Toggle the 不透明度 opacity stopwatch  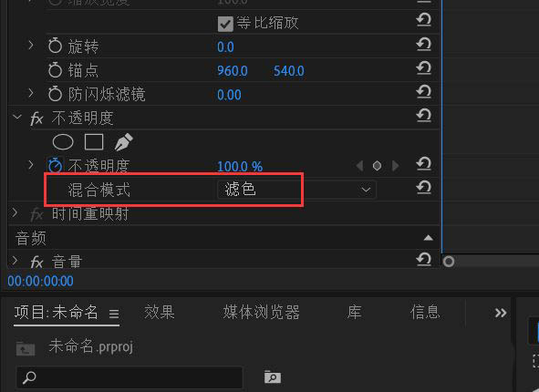(55, 166)
